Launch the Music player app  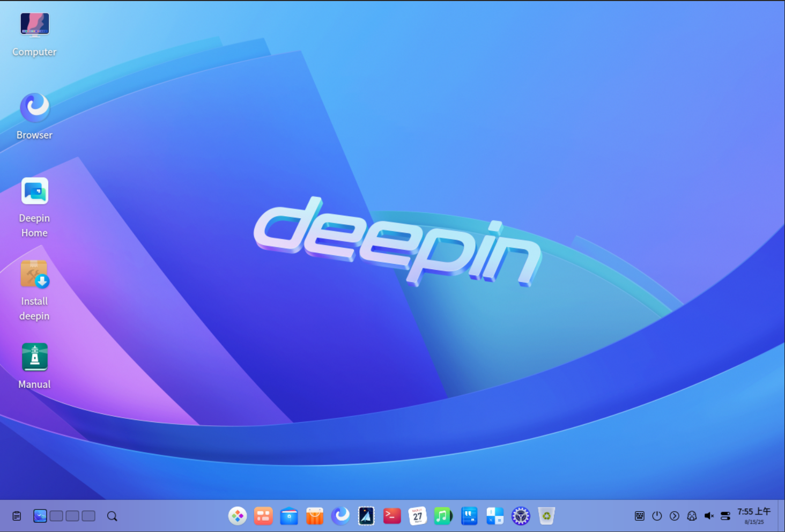[x=443, y=516]
